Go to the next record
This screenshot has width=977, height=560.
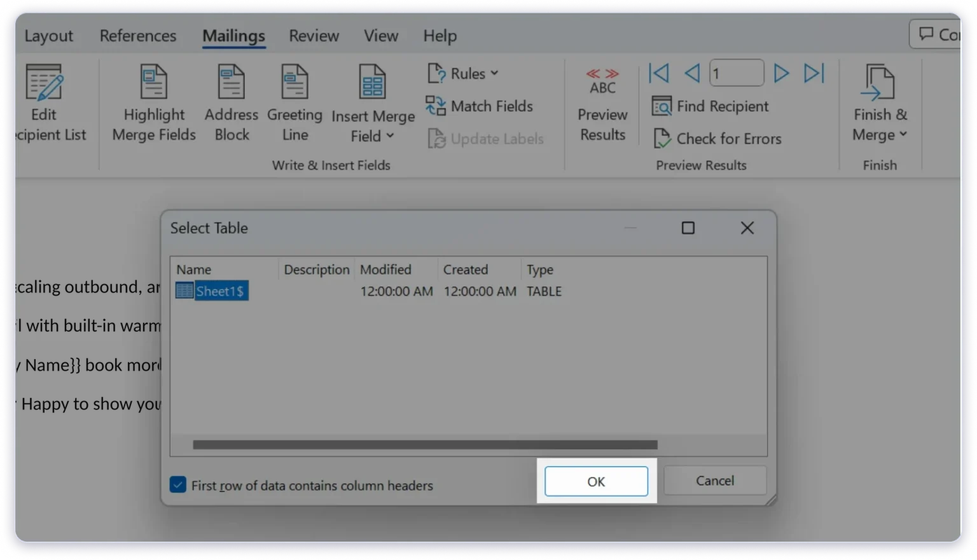(x=781, y=73)
